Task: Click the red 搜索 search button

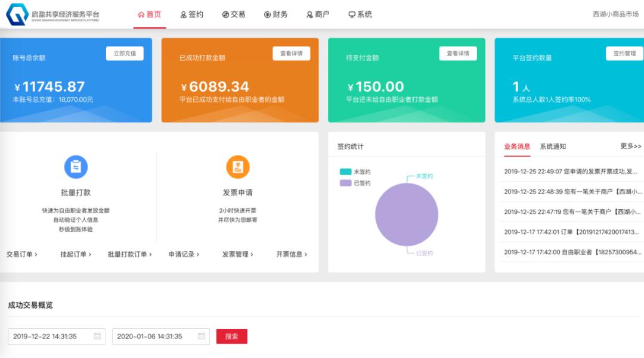Action: tap(231, 335)
